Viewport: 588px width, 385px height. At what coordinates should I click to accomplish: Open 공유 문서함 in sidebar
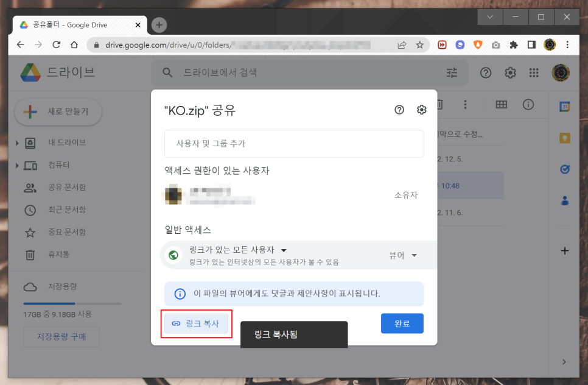(x=67, y=187)
